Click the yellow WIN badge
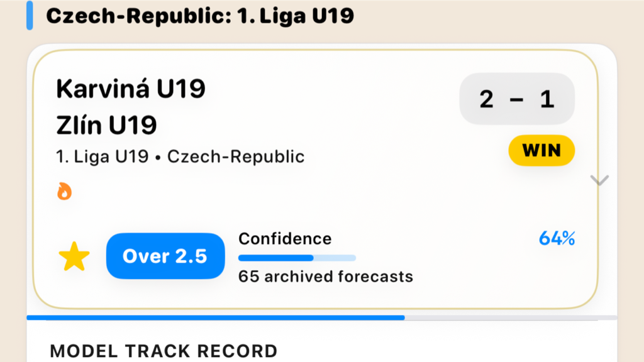This screenshot has height=362, width=644. (541, 151)
